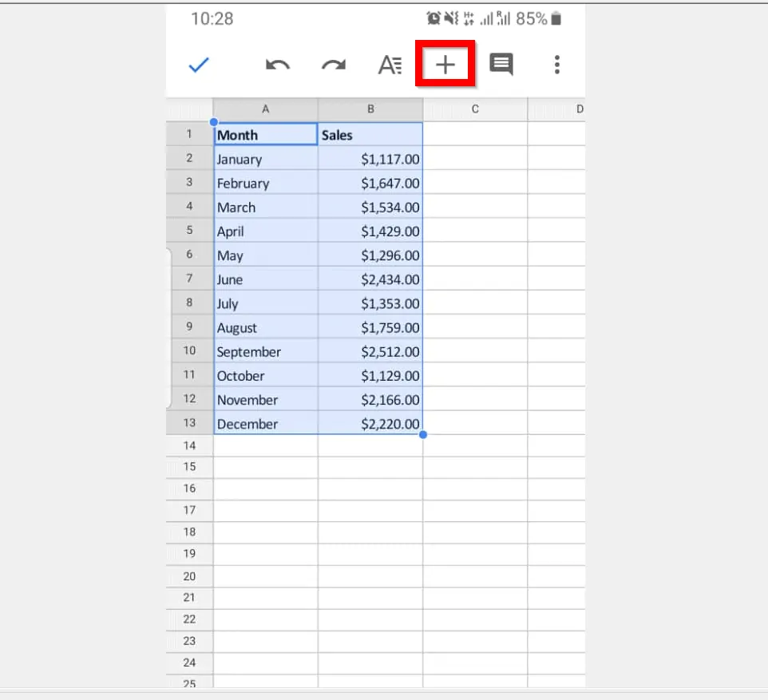This screenshot has width=768, height=700.
Task: Tap the checkmark to confirm edits
Action: pyautogui.click(x=199, y=65)
